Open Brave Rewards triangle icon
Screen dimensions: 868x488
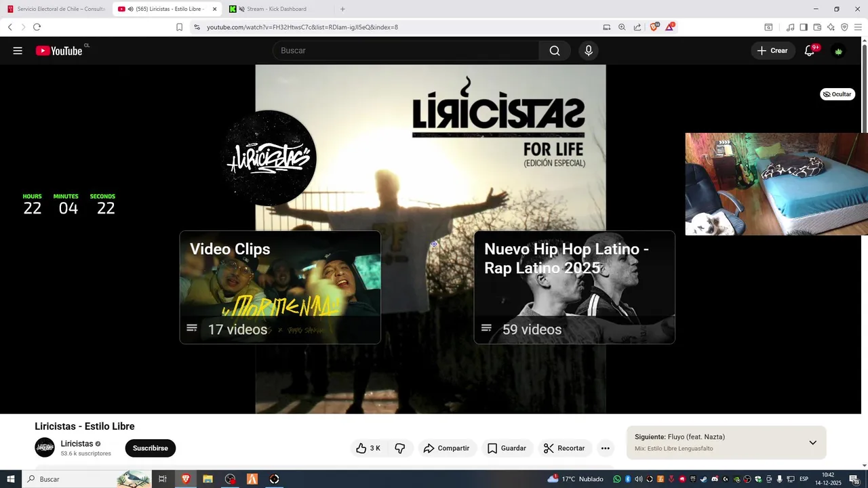(x=669, y=27)
